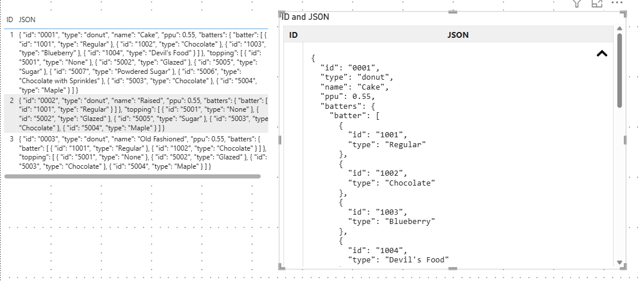This screenshot has width=644, height=281.
Task: Click the bottom-right corner resize handle
Action: pos(623,266)
